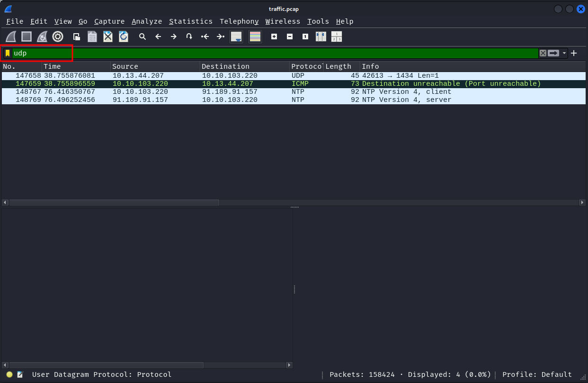
Task: Sort packets by Protocol column header
Action: pos(306,66)
